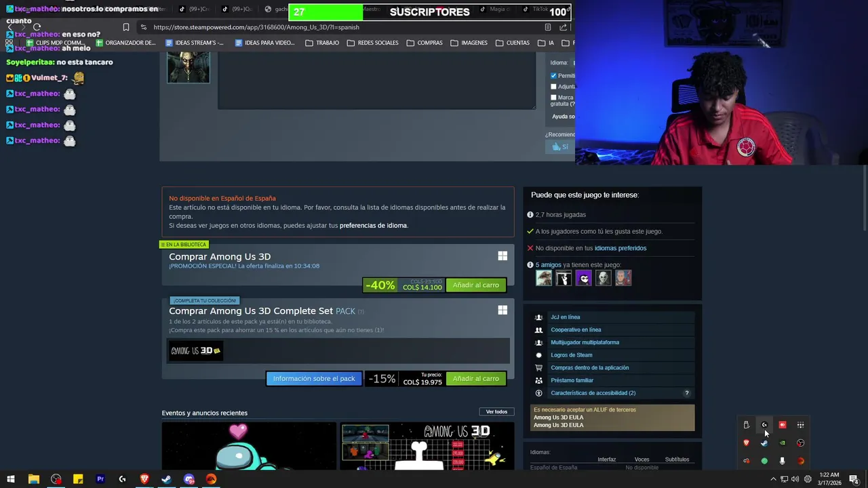This screenshot has width=868, height=488.
Task: Click the Sí recommend thumbs-up button
Action: click(x=559, y=146)
